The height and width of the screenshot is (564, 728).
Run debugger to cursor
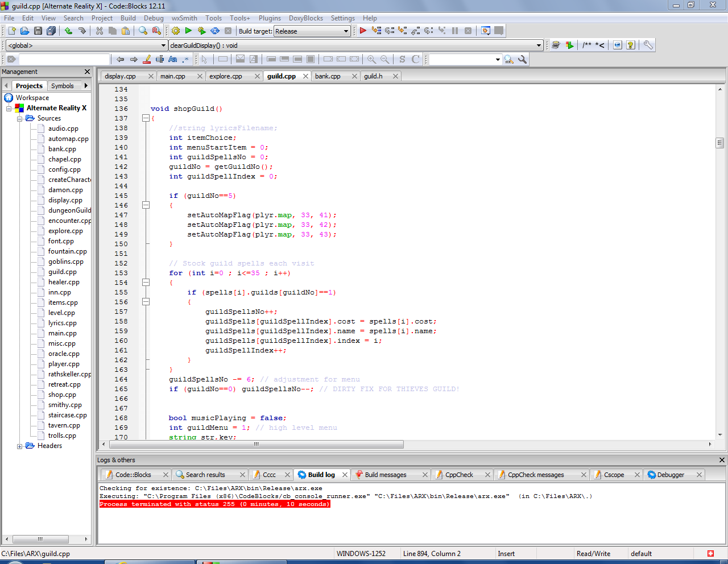376,31
